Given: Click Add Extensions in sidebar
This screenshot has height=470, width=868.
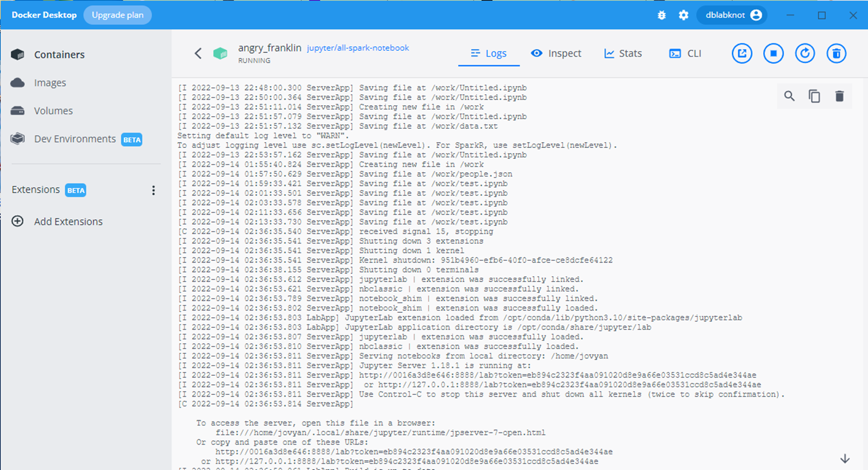Looking at the screenshot, I should coord(68,221).
